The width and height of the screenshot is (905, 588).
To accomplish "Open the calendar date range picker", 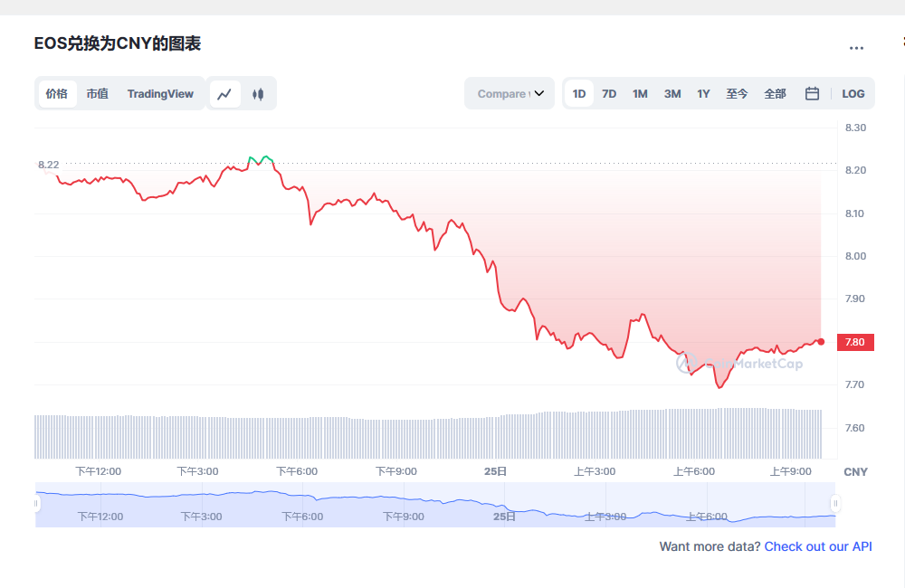I will 812,93.
